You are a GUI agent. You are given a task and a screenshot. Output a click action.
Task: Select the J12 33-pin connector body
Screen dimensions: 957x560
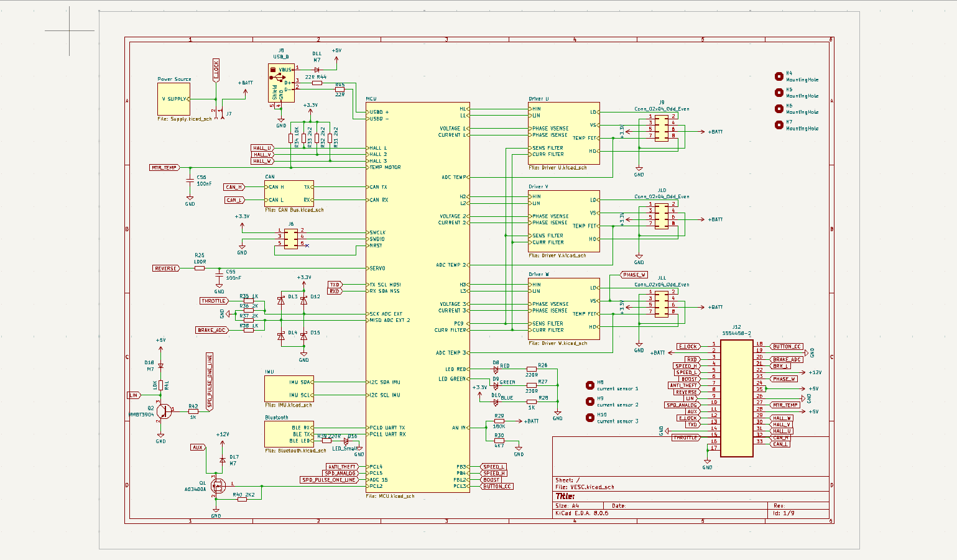(737, 398)
